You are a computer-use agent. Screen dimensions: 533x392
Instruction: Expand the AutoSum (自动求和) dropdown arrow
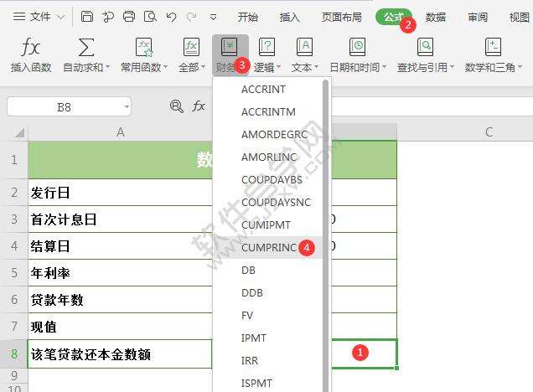click(x=108, y=67)
